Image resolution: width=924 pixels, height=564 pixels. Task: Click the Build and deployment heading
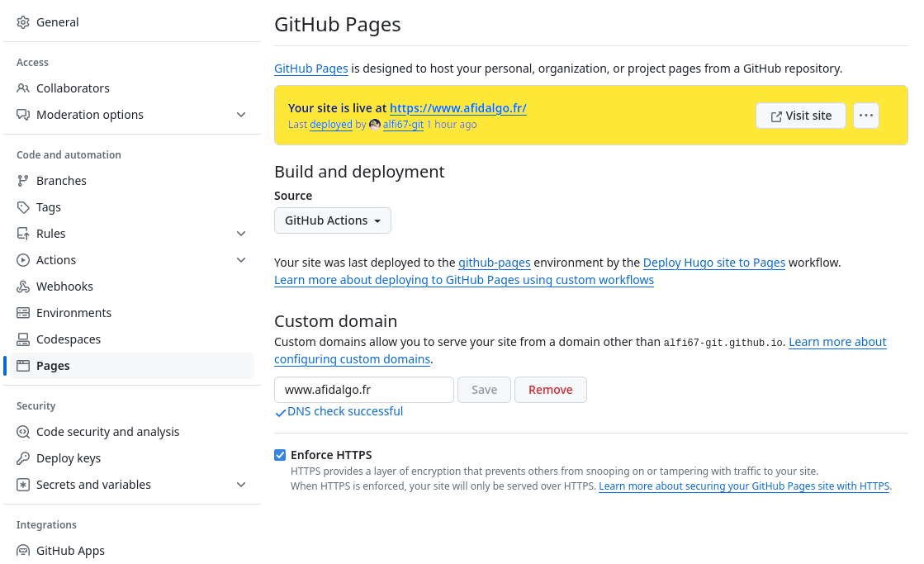[x=359, y=172]
